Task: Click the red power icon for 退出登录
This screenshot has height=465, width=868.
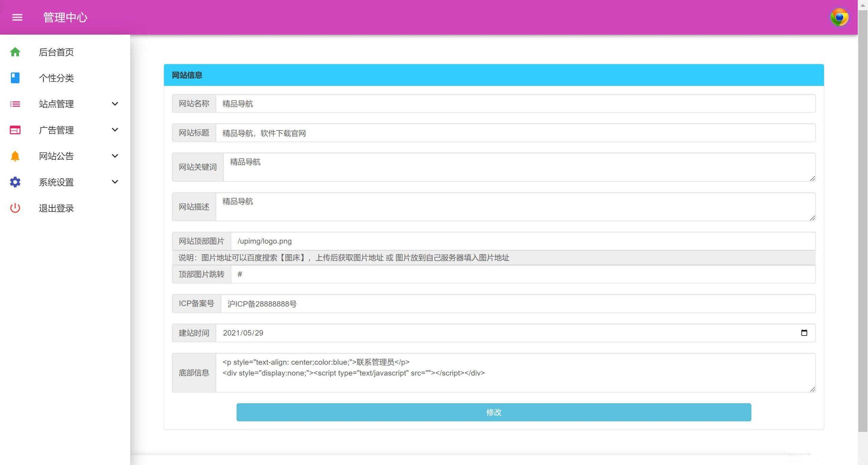Action: coord(15,208)
